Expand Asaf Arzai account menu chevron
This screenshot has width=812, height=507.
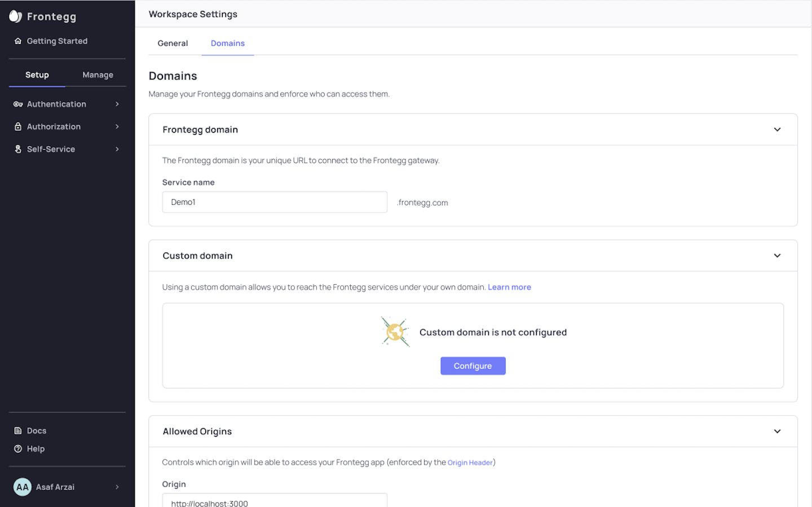click(x=117, y=487)
